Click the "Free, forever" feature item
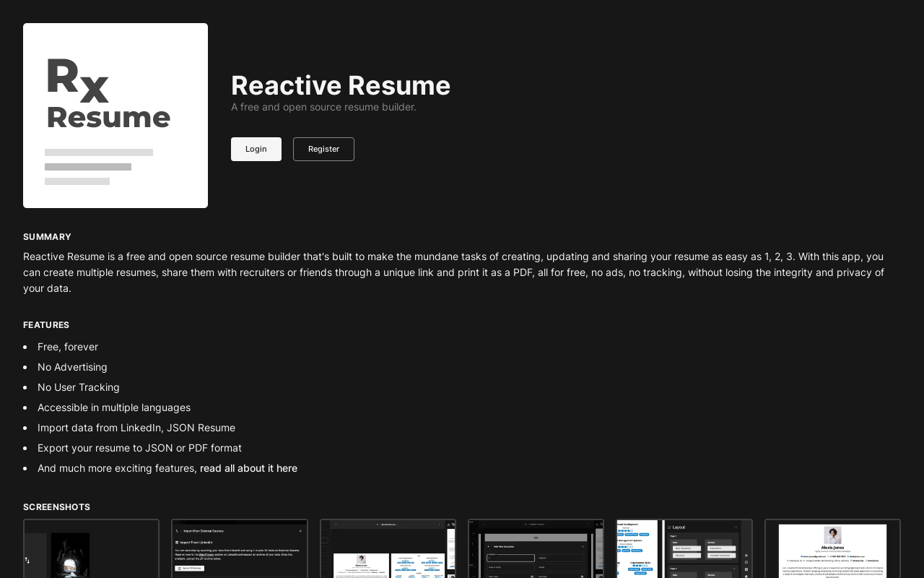The image size is (924, 578). pyautogui.click(x=68, y=347)
